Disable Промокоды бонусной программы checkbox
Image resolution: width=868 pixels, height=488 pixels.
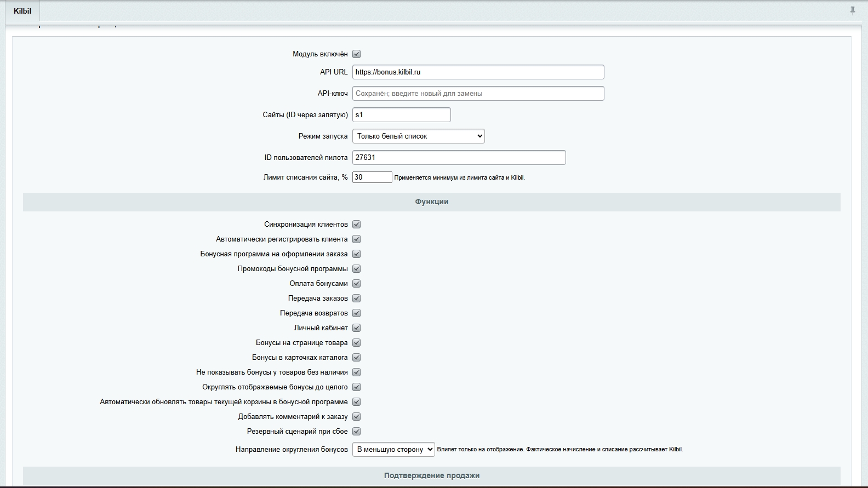[356, 269]
